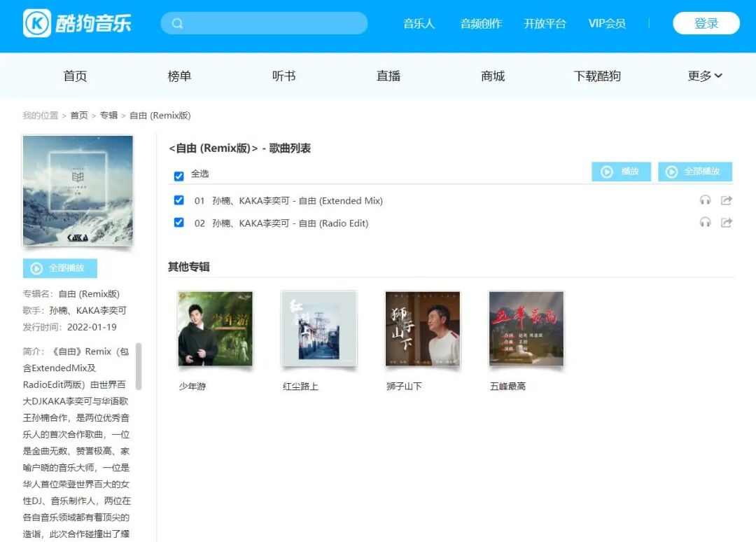Viewport: 756px width, 542px height.
Task: Open the 下载酷狗 navigation tab
Action: [597, 76]
